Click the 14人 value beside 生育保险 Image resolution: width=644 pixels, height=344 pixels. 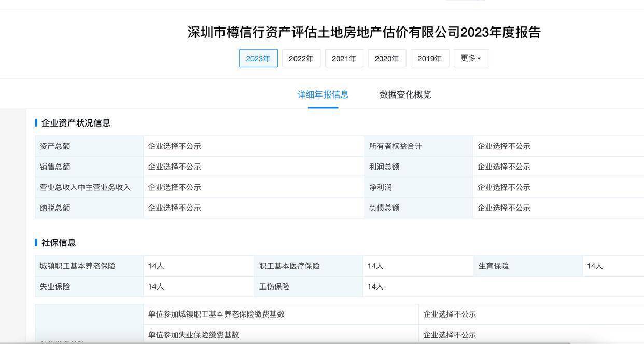tap(595, 266)
